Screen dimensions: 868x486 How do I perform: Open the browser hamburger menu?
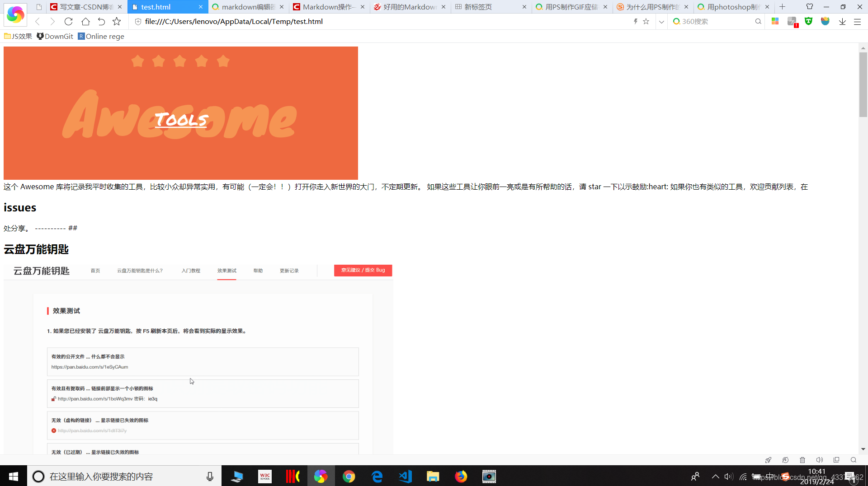(858, 21)
